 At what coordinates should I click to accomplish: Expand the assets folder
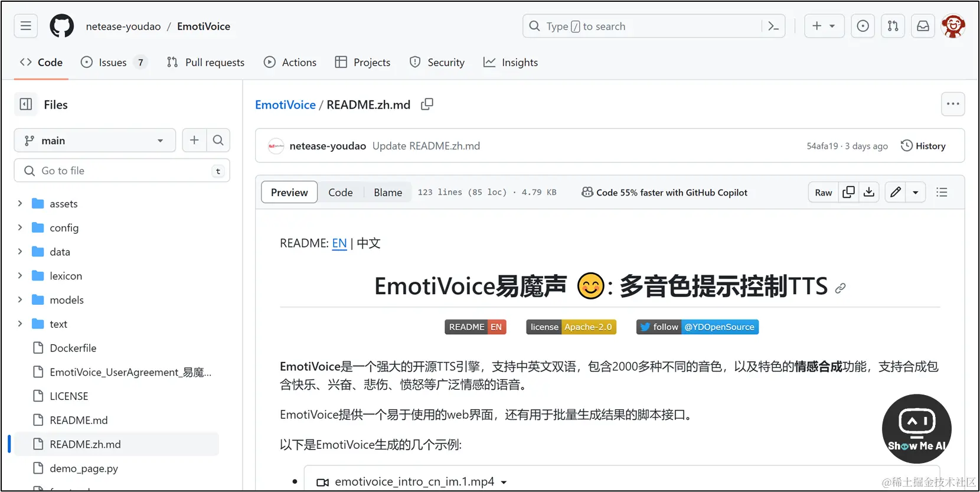(20, 203)
